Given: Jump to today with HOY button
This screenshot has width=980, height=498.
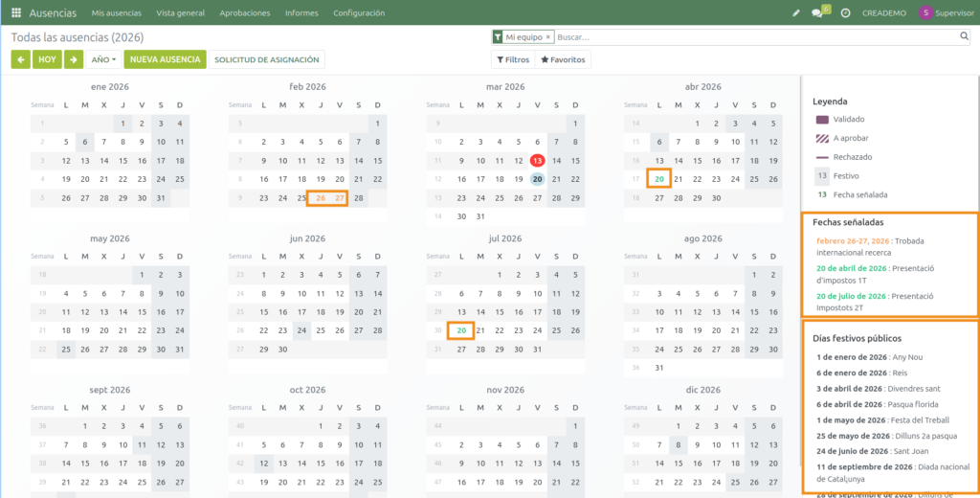Looking at the screenshot, I should 47,59.
